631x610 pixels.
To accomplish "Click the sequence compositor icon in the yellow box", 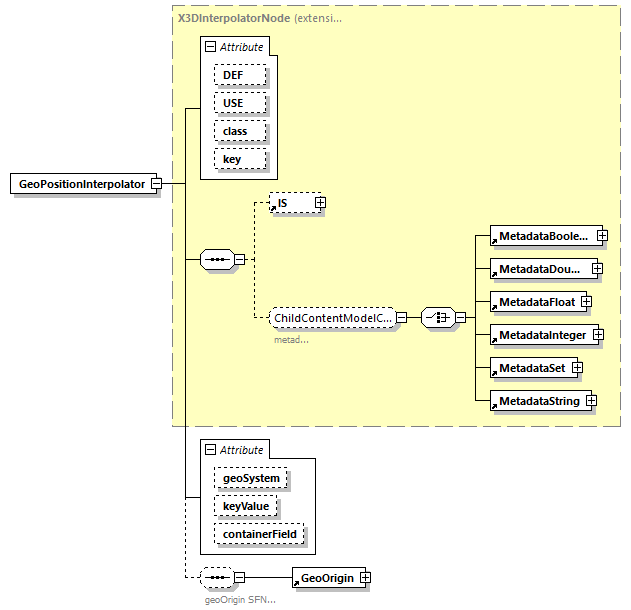I will tap(216, 260).
